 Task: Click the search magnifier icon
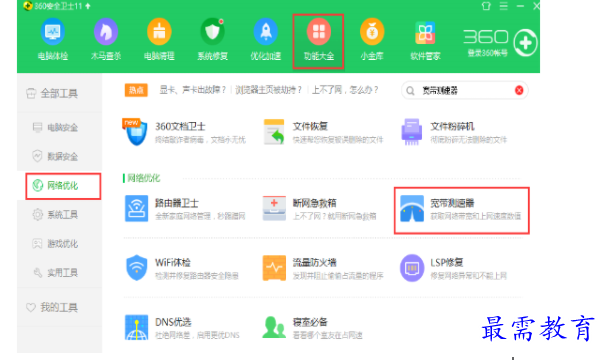coord(410,91)
